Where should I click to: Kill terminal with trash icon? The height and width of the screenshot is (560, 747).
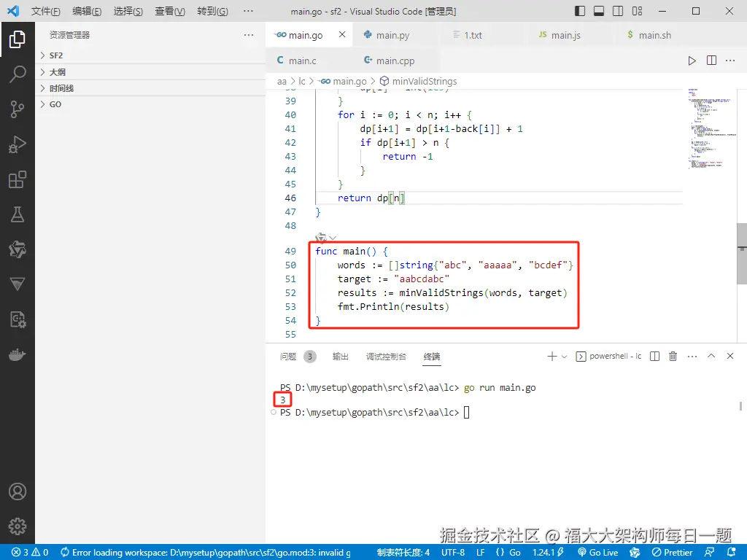(673, 356)
